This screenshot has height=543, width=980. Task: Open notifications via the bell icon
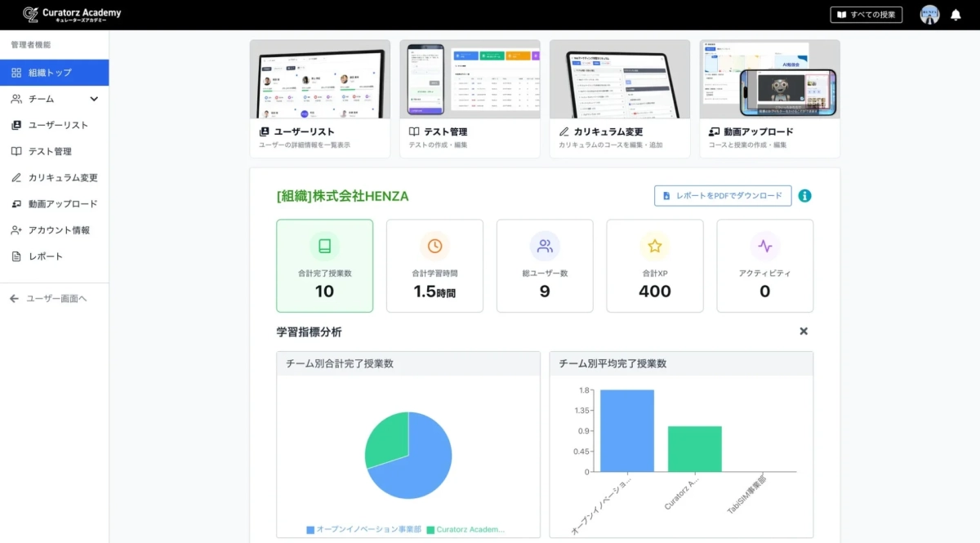coord(956,14)
